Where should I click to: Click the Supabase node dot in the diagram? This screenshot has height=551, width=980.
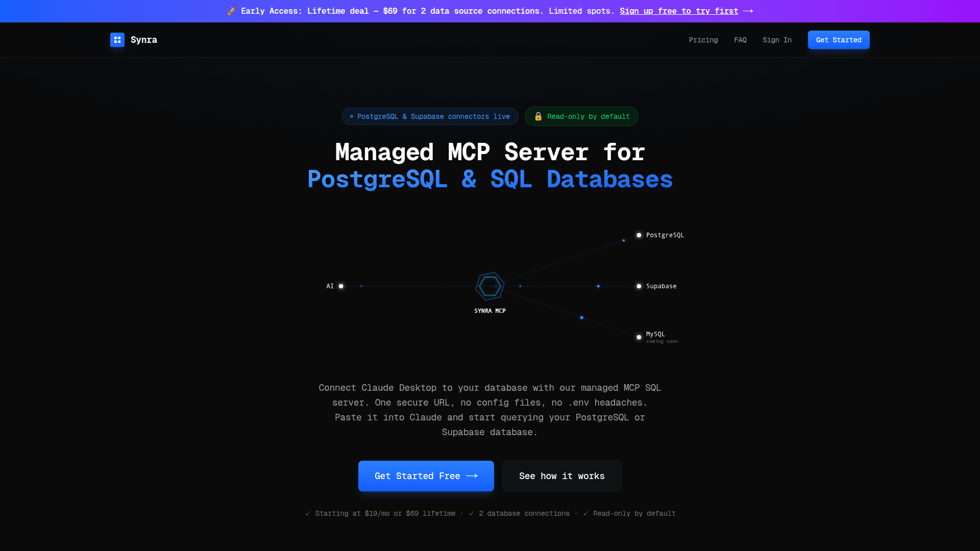(x=639, y=286)
